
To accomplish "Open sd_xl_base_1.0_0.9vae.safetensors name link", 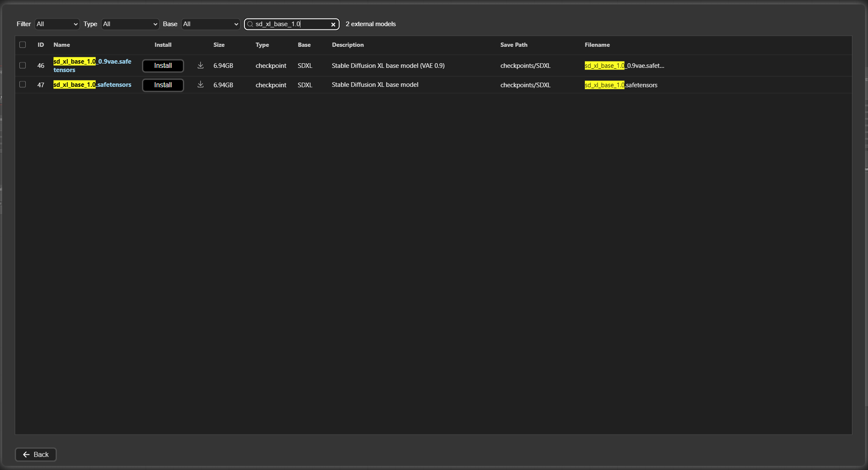I will point(92,65).
